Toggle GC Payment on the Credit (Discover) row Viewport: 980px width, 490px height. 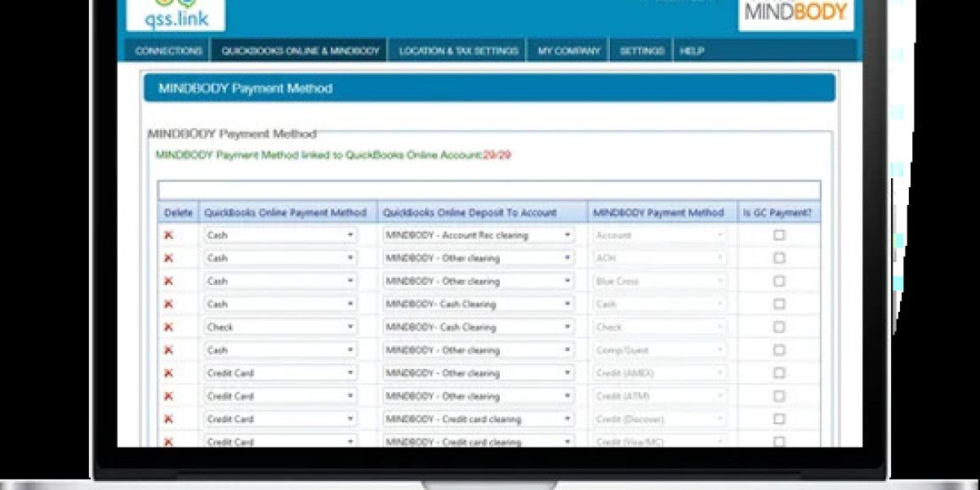click(x=780, y=418)
